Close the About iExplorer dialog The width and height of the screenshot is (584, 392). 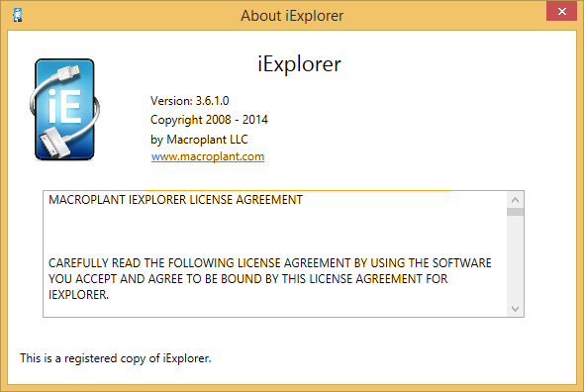[561, 11]
